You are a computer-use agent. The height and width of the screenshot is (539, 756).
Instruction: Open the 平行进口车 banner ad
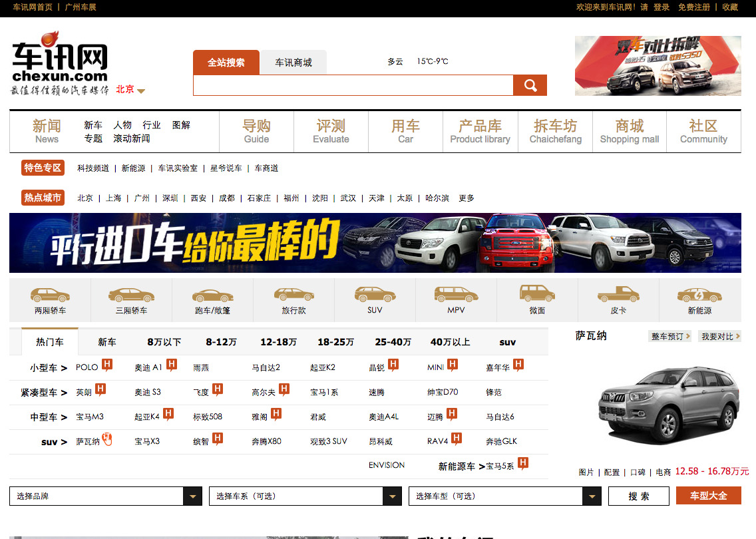pos(375,243)
